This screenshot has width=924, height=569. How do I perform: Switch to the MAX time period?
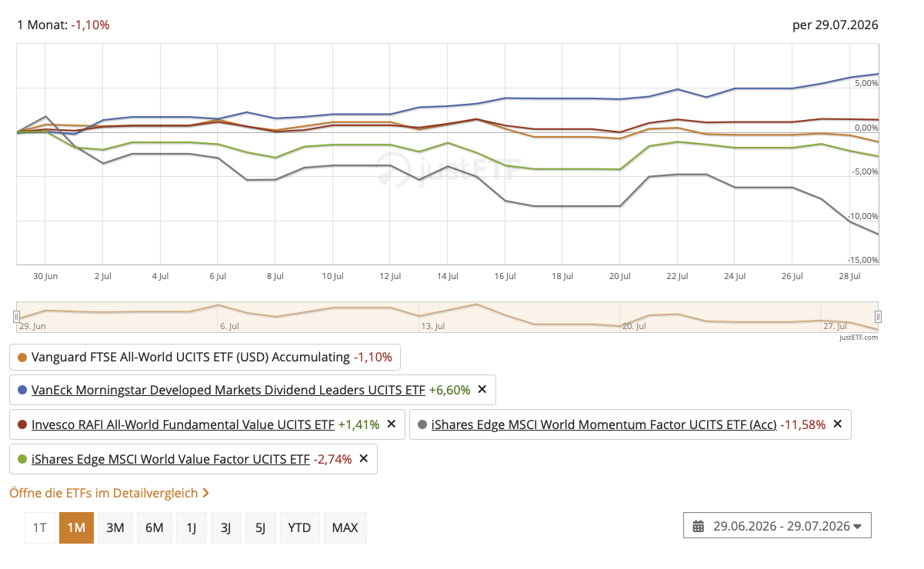345,527
